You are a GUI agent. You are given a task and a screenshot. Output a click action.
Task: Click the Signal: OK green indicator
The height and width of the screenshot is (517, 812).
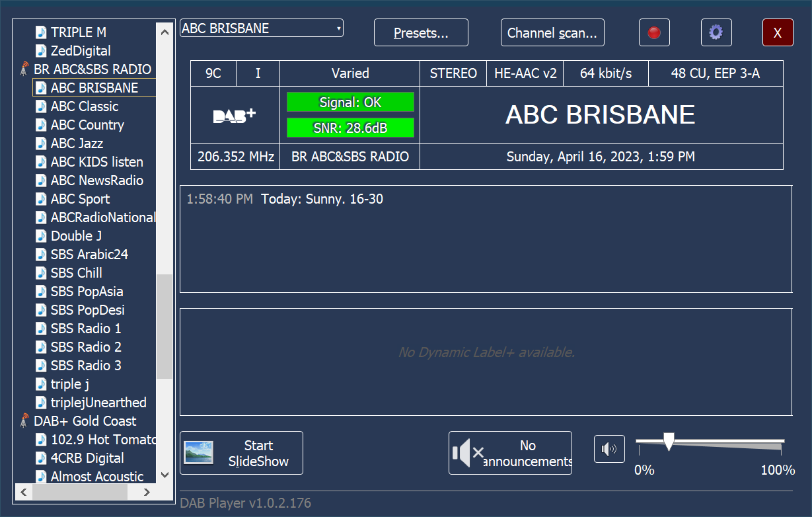pyautogui.click(x=350, y=102)
